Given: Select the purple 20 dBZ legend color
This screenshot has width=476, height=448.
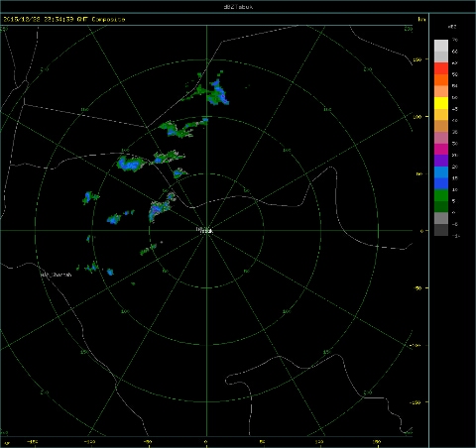Looking at the screenshot, I should tap(441, 161).
